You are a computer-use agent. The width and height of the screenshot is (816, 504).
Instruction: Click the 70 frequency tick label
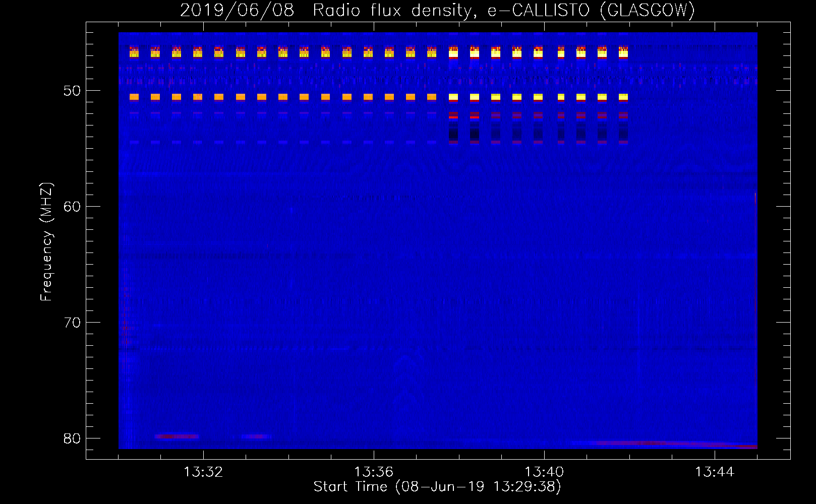click(72, 323)
